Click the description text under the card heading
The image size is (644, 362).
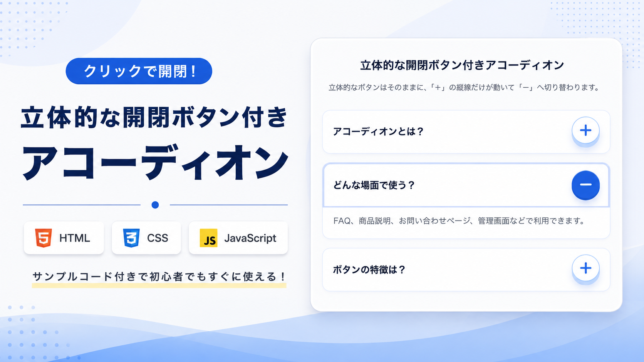coord(465,87)
